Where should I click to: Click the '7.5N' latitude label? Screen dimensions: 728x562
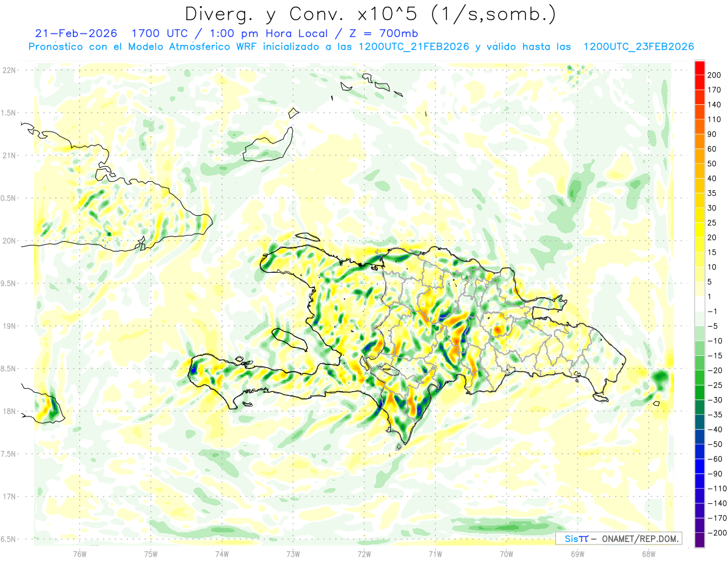(9, 453)
